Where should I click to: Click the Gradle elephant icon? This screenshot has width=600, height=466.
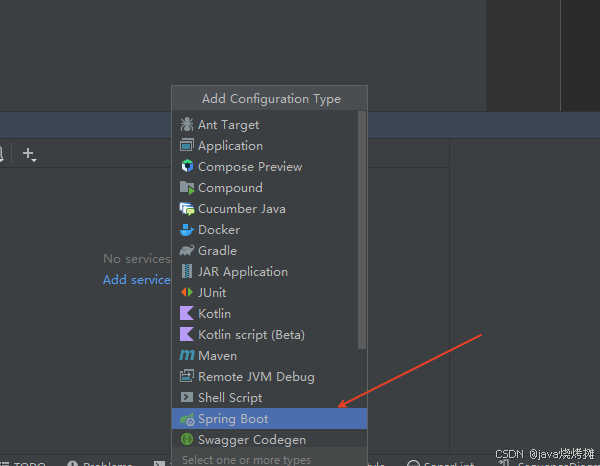187,251
